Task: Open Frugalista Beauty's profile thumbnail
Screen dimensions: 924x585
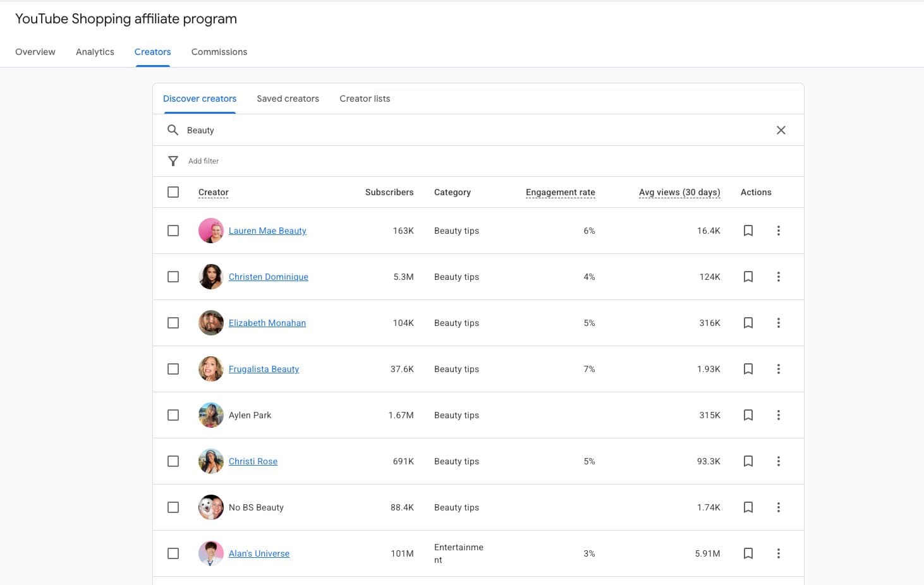Action: coord(210,369)
